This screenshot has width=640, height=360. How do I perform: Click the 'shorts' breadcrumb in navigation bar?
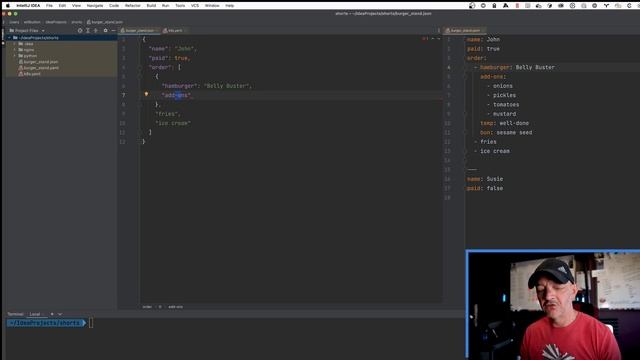[77, 22]
